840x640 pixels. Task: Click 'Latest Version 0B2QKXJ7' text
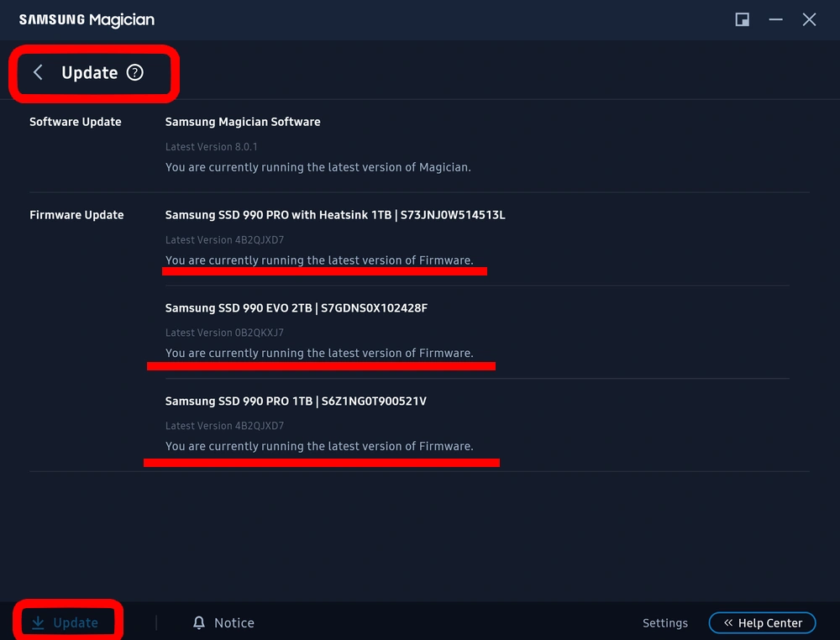click(224, 333)
